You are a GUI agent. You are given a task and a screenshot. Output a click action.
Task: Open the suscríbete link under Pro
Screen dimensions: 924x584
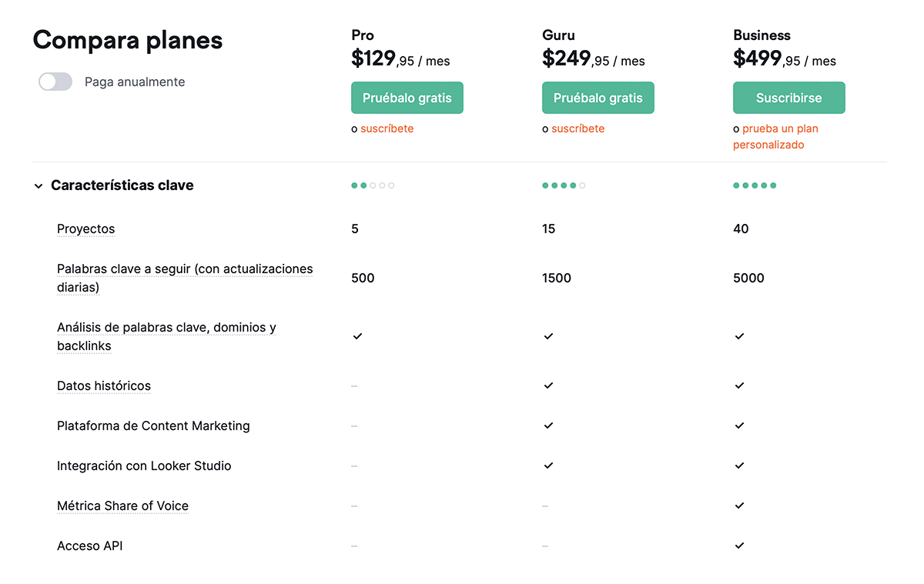[x=387, y=128]
